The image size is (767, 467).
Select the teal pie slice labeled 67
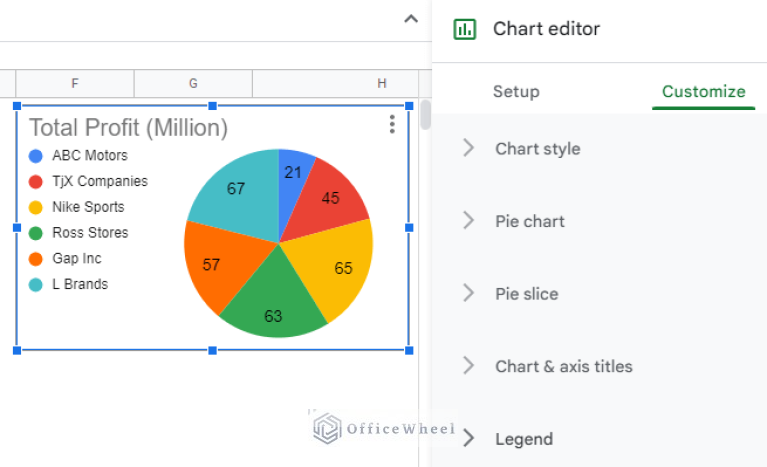point(236,188)
